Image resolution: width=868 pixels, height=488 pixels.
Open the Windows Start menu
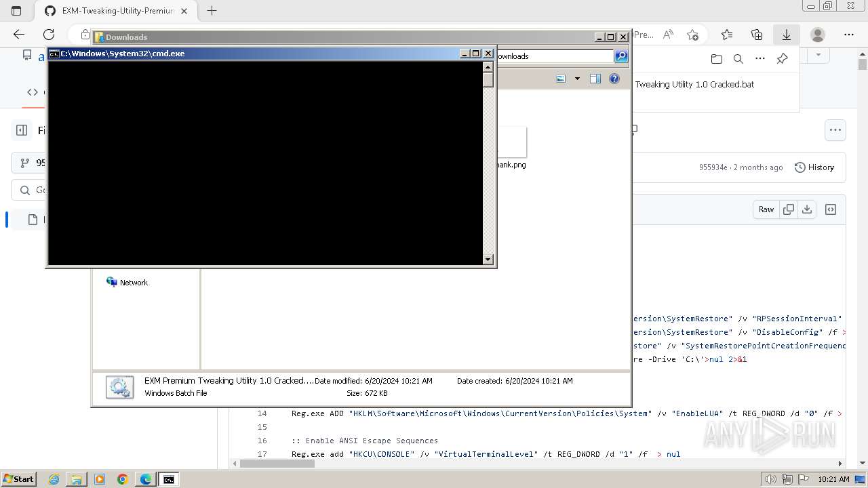click(x=18, y=479)
